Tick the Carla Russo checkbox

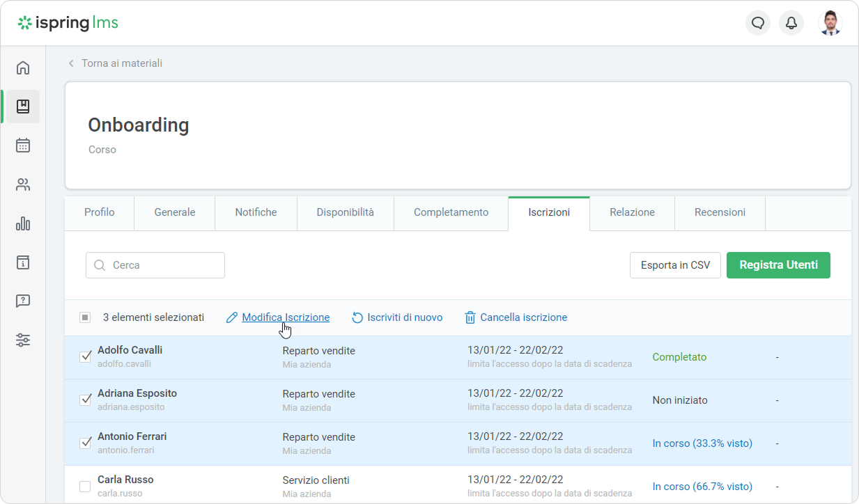pyautogui.click(x=85, y=486)
